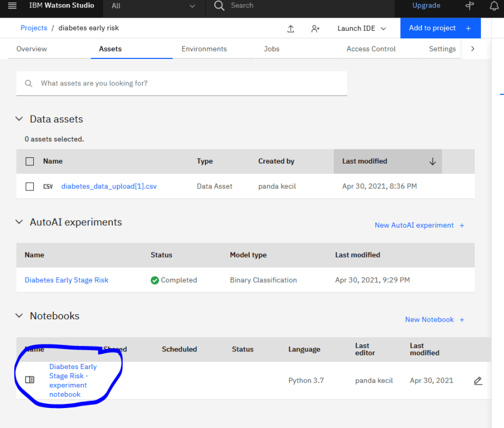Click the Scheduled column header in Notebooks
The height and width of the screenshot is (428, 504).
[x=179, y=350]
